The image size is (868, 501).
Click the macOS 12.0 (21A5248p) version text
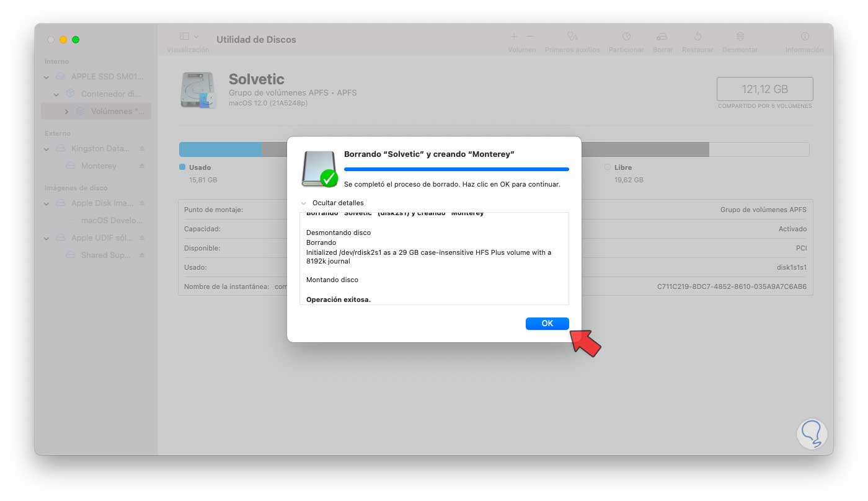[x=268, y=103]
